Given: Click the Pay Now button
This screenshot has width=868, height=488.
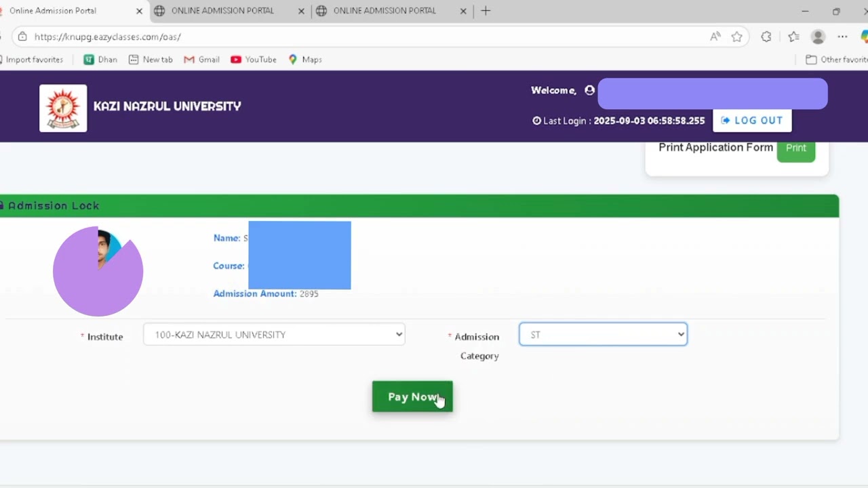Looking at the screenshot, I should click(412, 396).
